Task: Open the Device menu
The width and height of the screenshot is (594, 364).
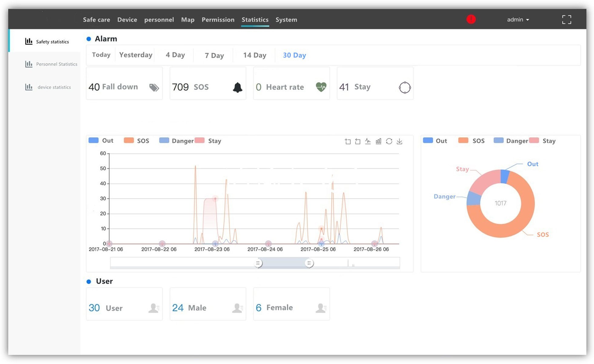Action: pos(127,20)
